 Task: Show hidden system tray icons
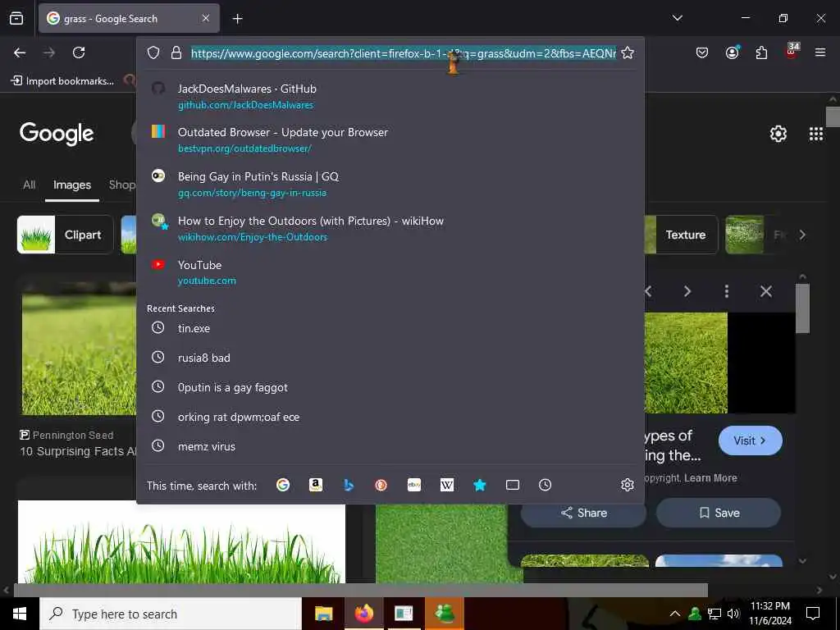point(675,614)
